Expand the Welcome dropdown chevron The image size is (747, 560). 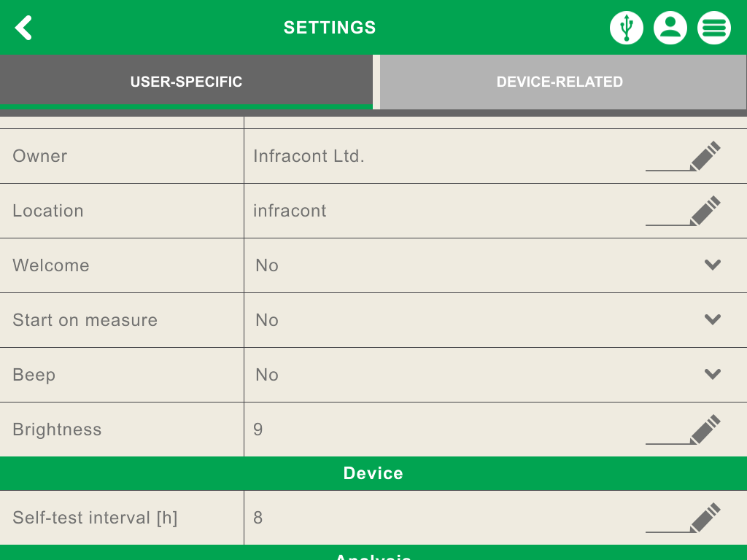(713, 265)
